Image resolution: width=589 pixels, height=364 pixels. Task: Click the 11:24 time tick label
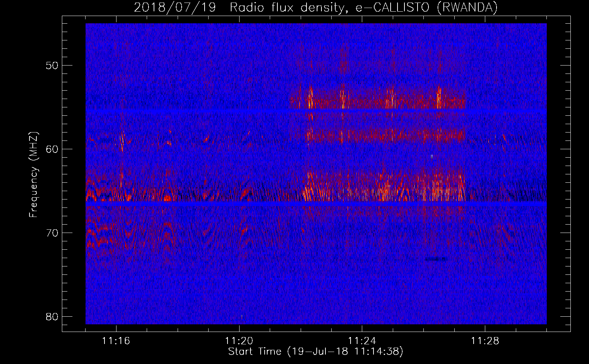coord(362,341)
